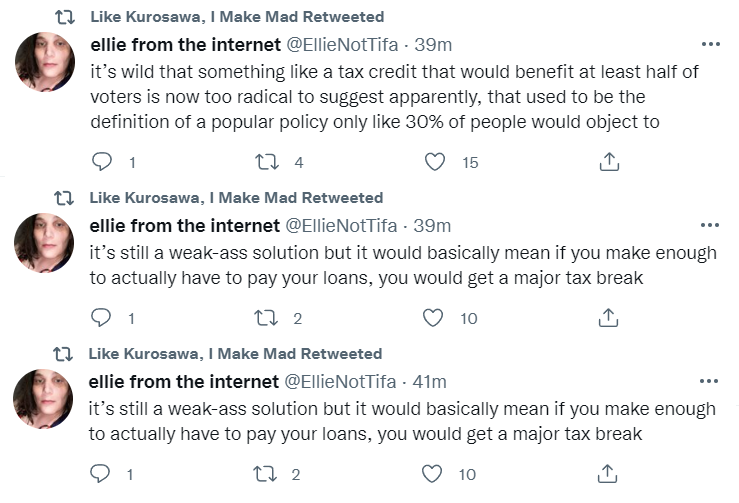
Task: Share the tweet posted 41m ago
Action: [607, 474]
